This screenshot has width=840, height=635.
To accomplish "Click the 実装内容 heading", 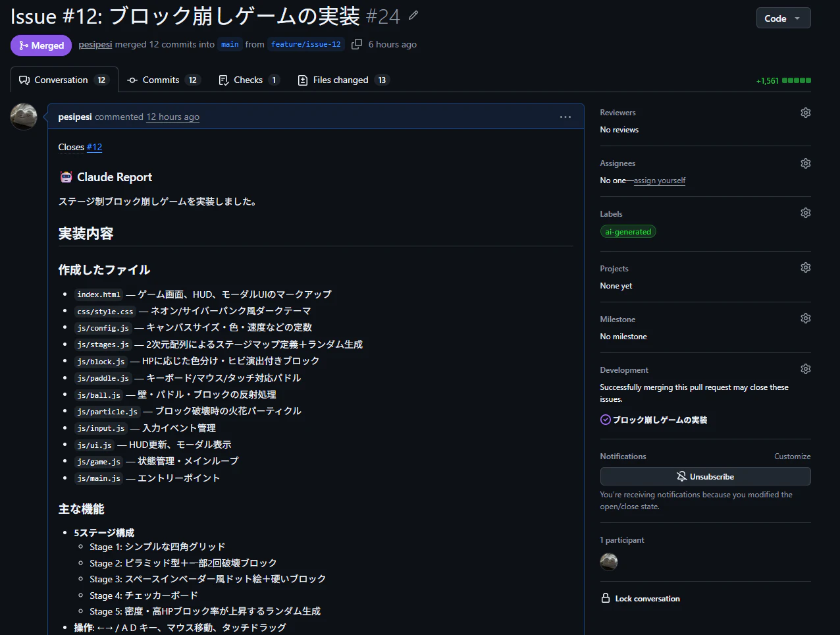I will pos(86,233).
